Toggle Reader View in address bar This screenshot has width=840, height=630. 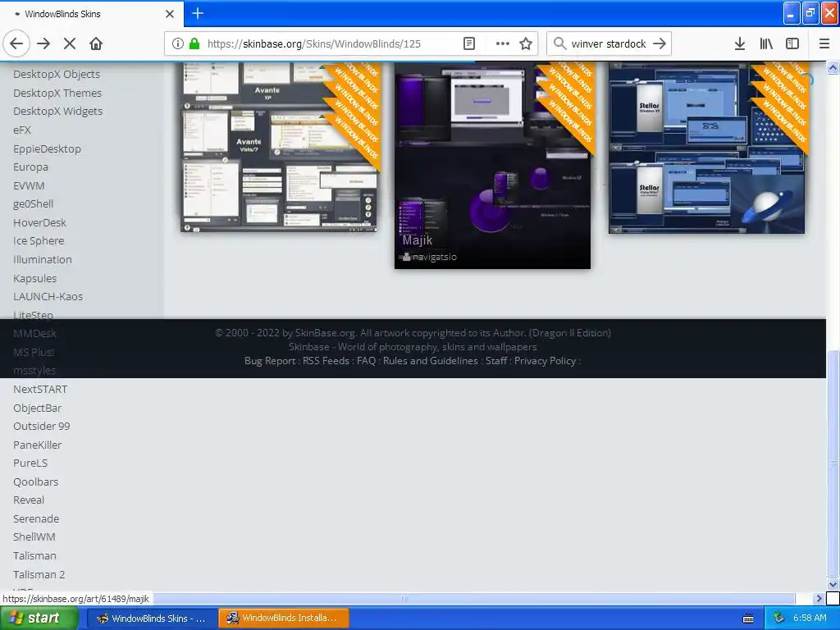click(x=468, y=44)
